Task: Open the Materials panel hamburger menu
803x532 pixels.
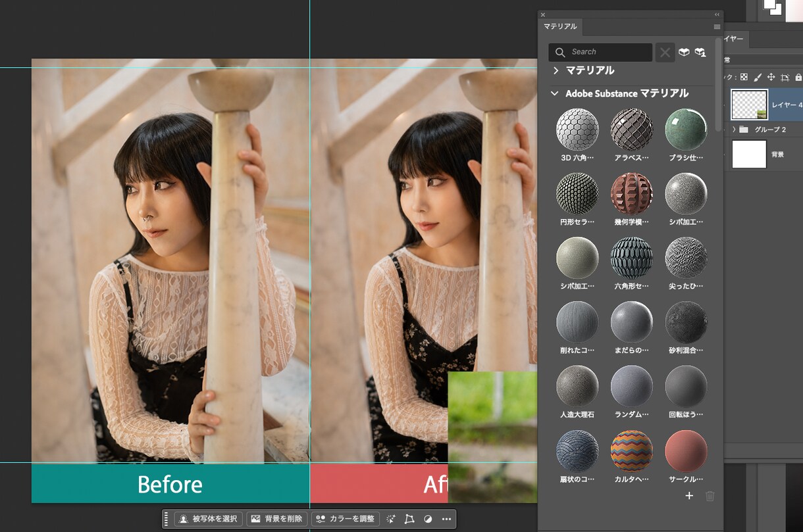Action: [717, 27]
